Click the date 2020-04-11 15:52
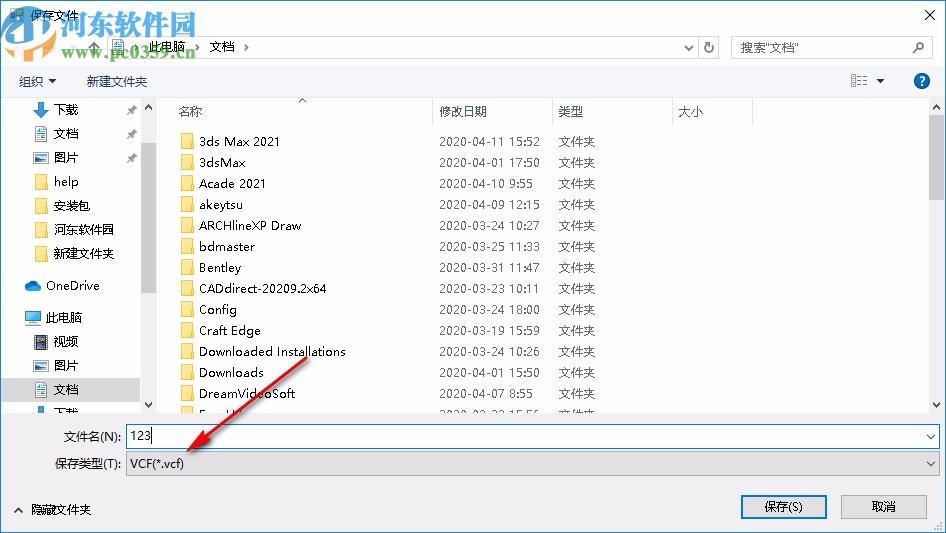This screenshot has height=533, width=946. pyautogui.click(x=489, y=142)
